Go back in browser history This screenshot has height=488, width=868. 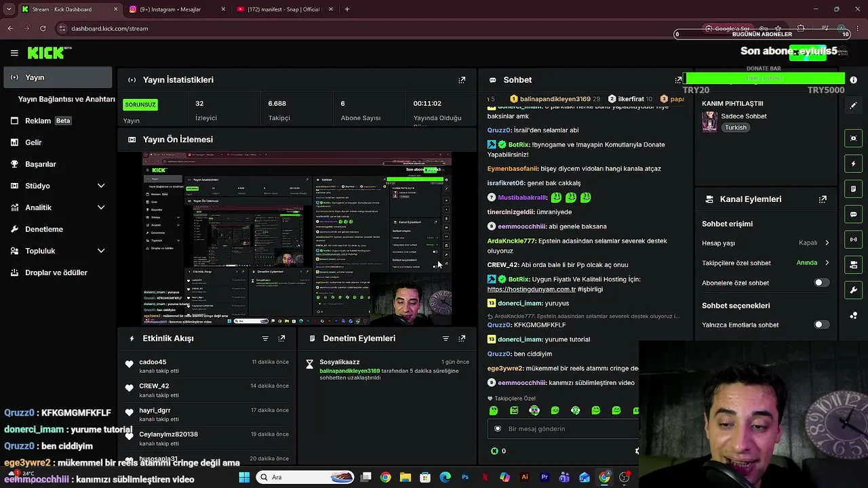click(10, 28)
